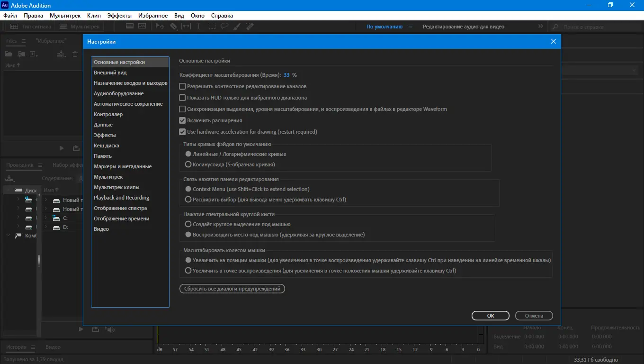Enable 'Разрешить контекстное редактирование каналов' checkbox
Viewport: 644px width, 364px height.
(x=182, y=86)
